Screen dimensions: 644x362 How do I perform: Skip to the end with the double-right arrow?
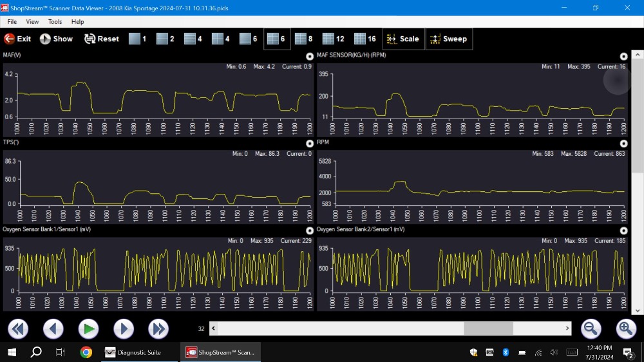tap(158, 329)
